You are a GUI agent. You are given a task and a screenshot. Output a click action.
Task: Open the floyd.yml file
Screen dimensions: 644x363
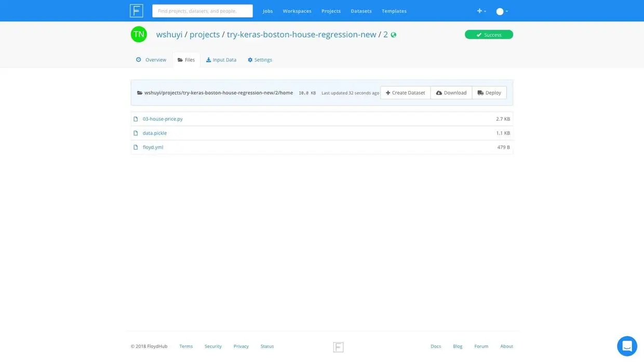pyautogui.click(x=153, y=147)
